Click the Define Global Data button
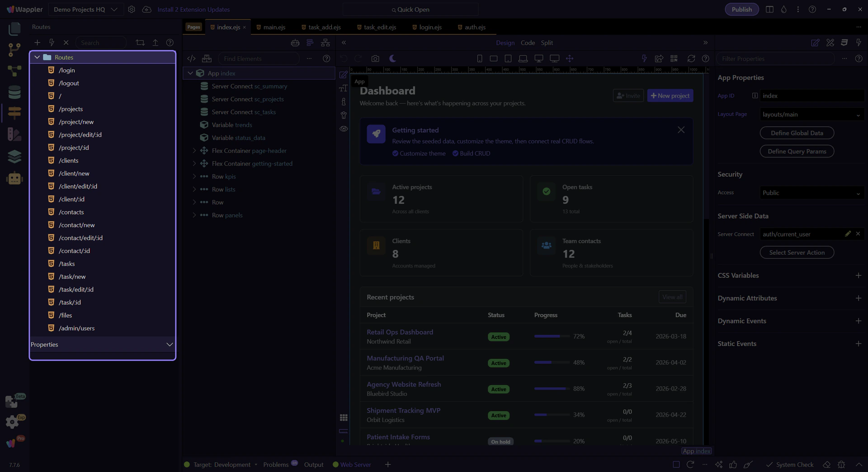868x472 pixels. 797,133
